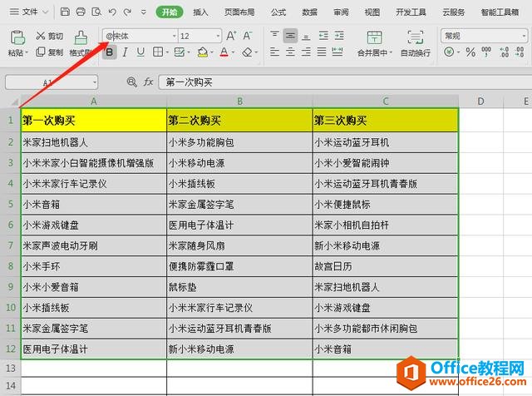Switch to 开发工具 Developer tab
Image resolution: width=532 pixels, height=396 pixels.
tap(411, 12)
